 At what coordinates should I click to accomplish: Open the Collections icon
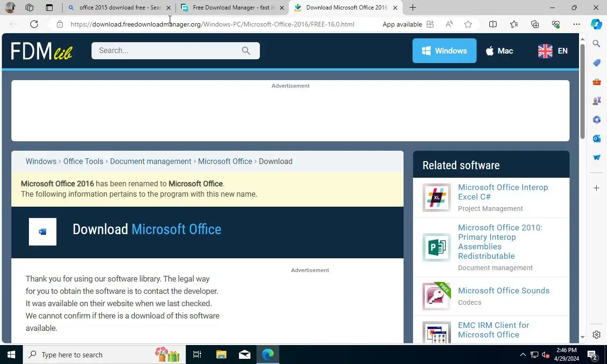[535, 24]
